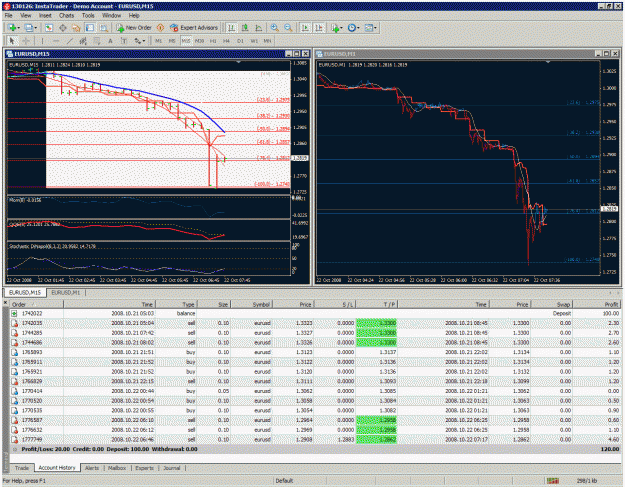The image size is (625, 487).
Task: Launch MetaEditor from the toolbar
Action: [160, 27]
